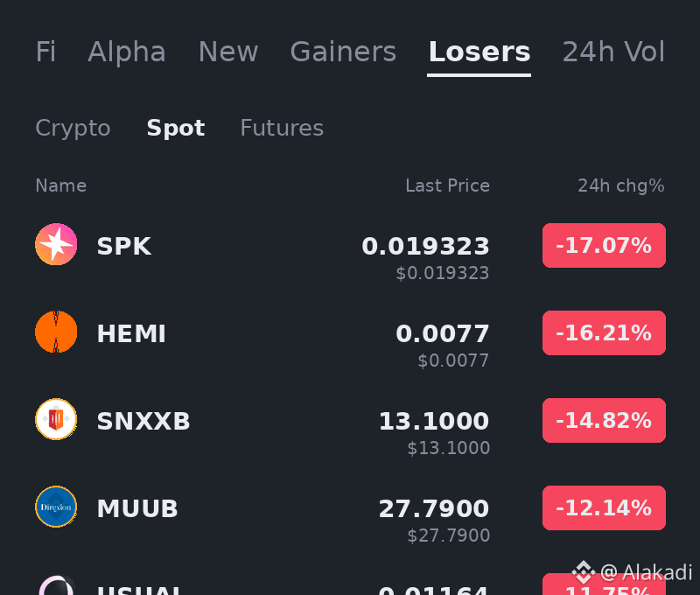Switch to the Crypto sub-tab
This screenshot has height=595, width=700.
coord(73,129)
